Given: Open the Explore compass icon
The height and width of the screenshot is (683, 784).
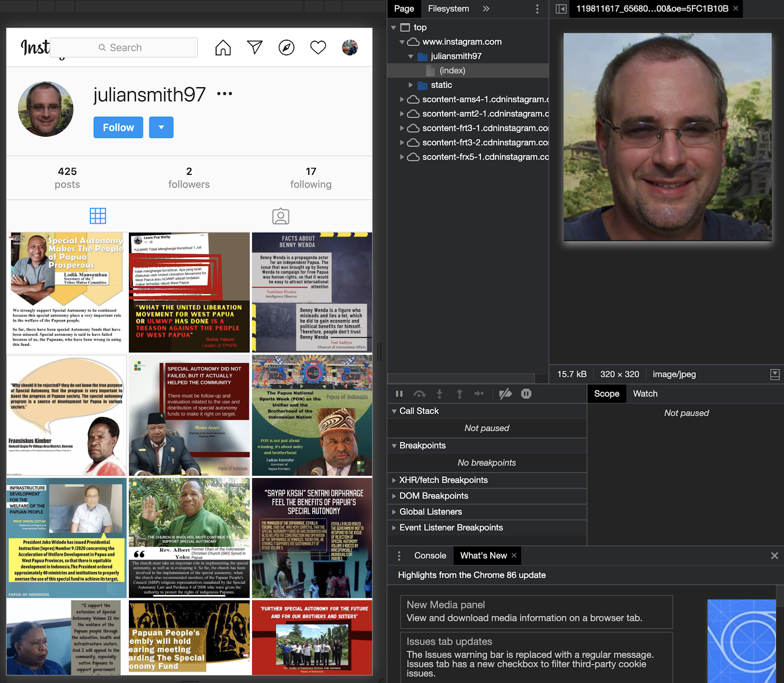Looking at the screenshot, I should [x=286, y=48].
